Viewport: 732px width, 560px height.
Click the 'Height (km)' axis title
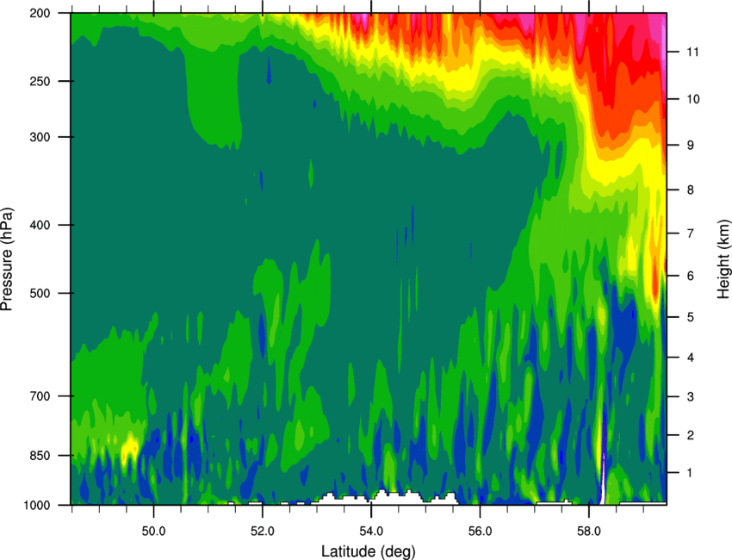pos(723,259)
